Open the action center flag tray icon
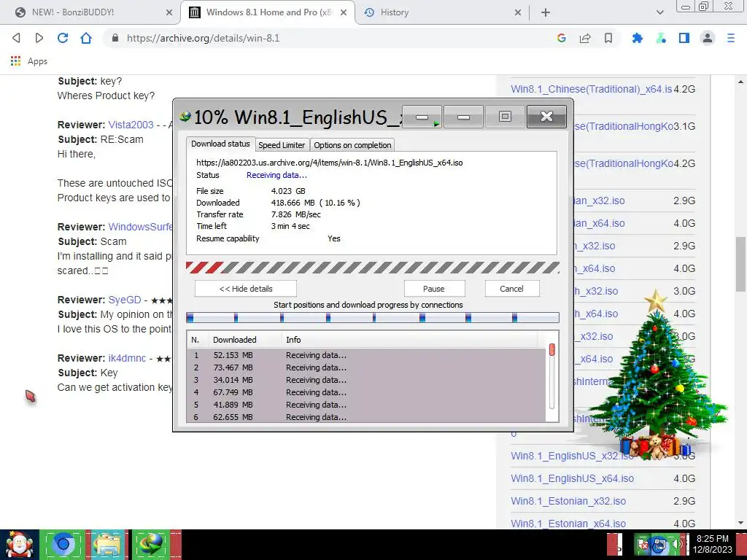The height and width of the screenshot is (560, 747). 643,544
